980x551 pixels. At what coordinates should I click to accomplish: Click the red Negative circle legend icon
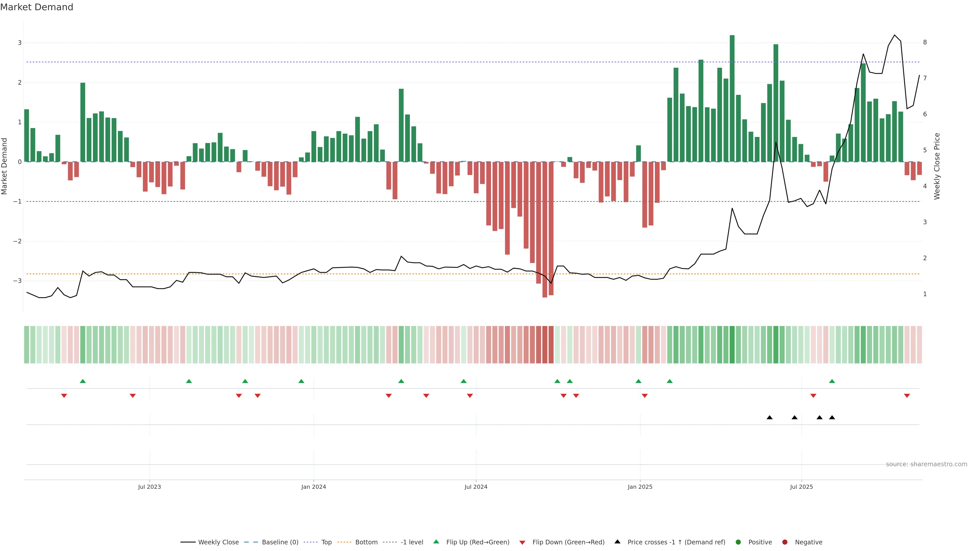pos(785,542)
